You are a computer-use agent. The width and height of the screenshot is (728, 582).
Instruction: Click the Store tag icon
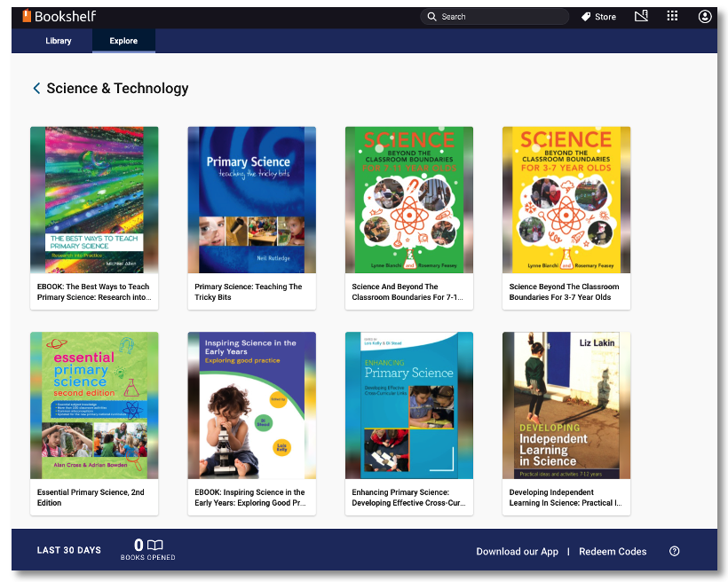click(x=586, y=17)
